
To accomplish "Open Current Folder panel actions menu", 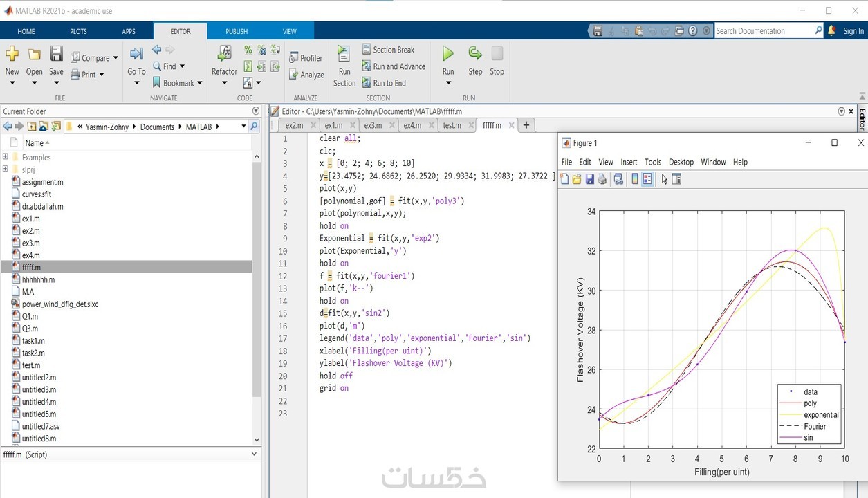I will click(256, 111).
